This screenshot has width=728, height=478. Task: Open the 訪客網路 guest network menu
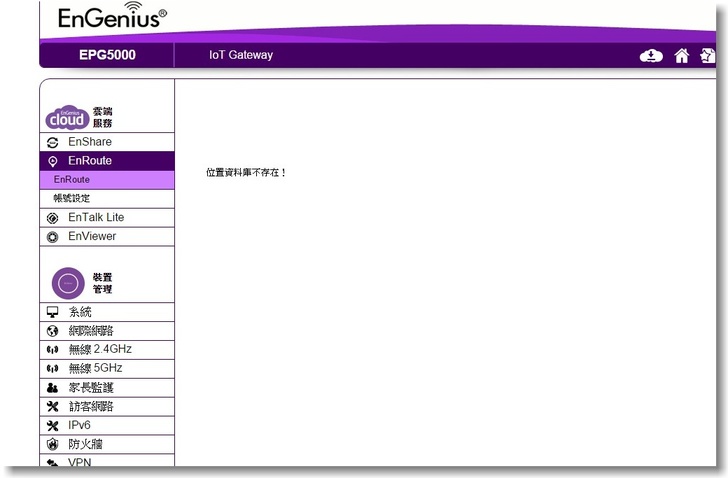pyautogui.click(x=107, y=407)
